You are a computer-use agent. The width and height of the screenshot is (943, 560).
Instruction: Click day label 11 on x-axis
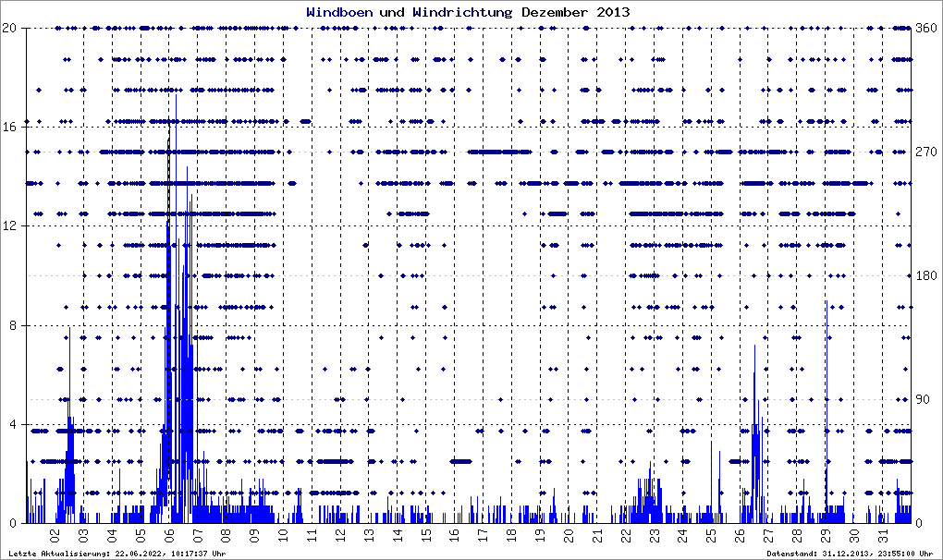click(x=312, y=535)
